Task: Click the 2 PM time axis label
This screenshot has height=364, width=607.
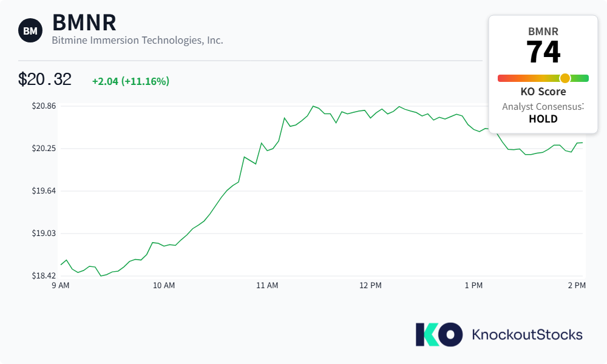Action: [x=577, y=286]
